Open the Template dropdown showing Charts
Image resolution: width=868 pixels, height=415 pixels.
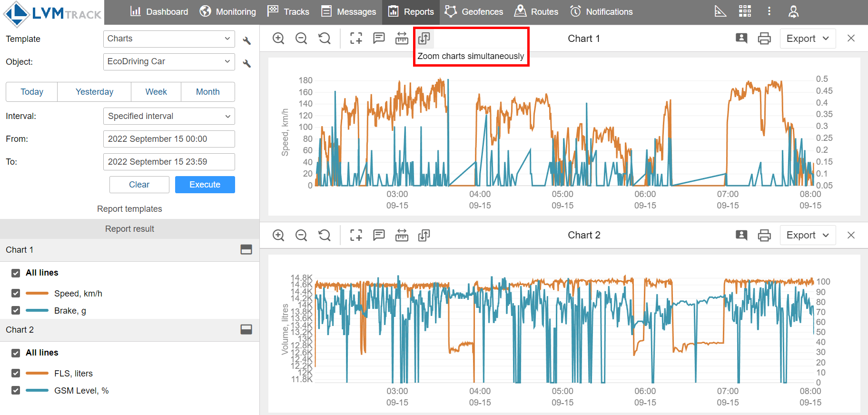coord(169,39)
